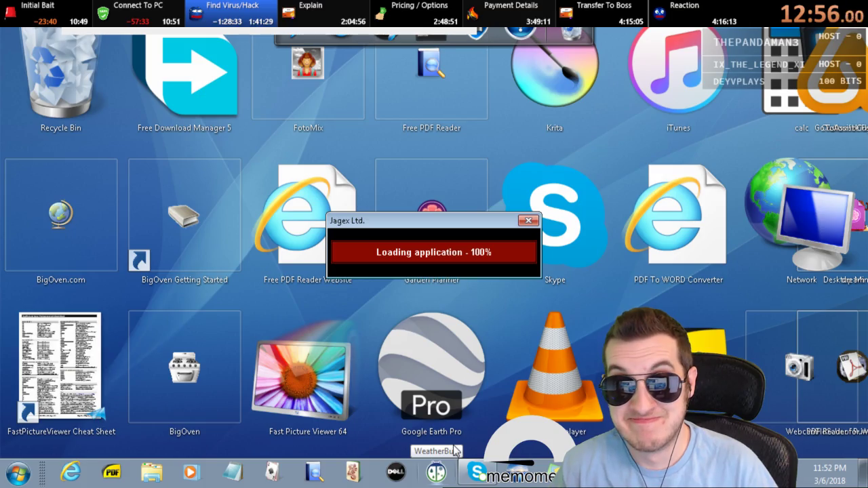Switch to Skype on the taskbar

[x=477, y=472]
